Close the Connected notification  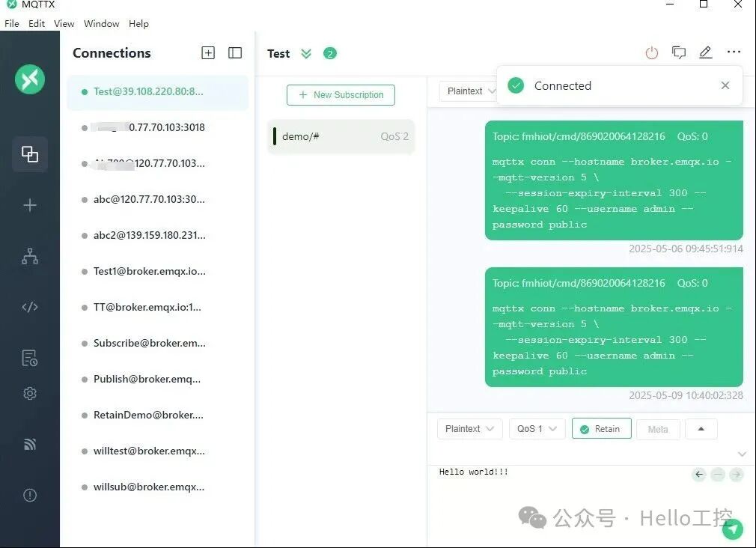(x=725, y=85)
